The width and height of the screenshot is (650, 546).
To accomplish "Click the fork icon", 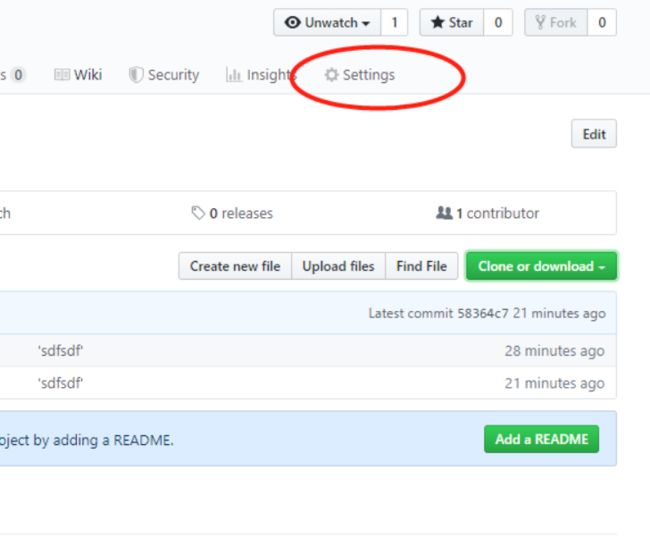I will point(540,22).
